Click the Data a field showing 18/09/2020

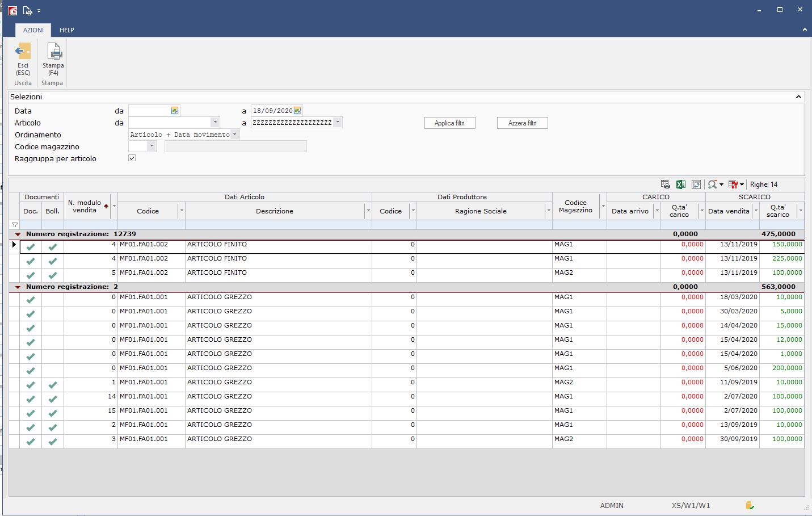pos(272,111)
